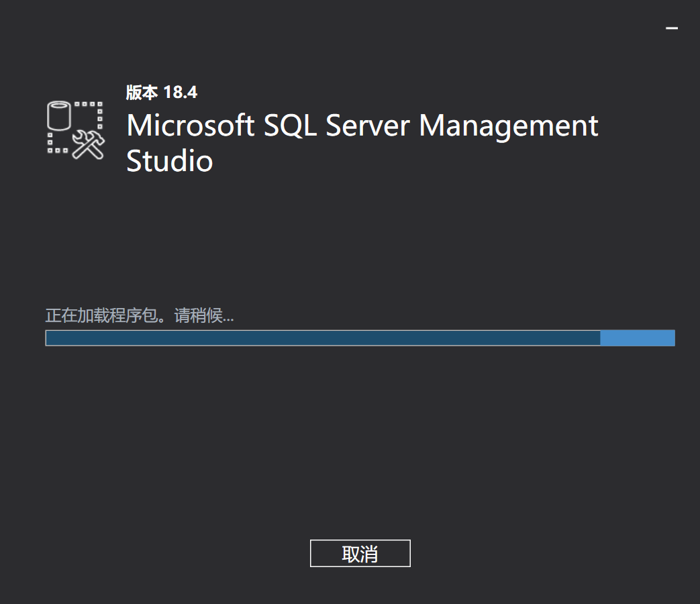
Task: Click the package loading progress bar
Action: click(360, 338)
